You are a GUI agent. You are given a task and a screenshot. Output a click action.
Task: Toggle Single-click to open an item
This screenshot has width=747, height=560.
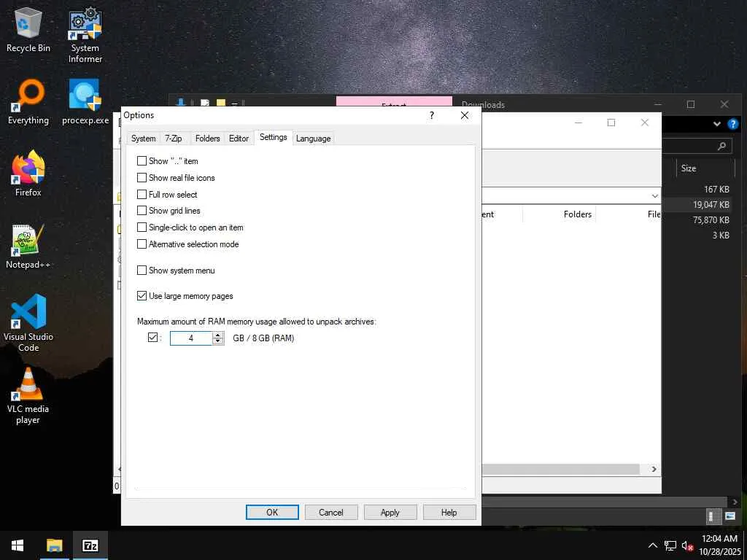pyautogui.click(x=142, y=227)
